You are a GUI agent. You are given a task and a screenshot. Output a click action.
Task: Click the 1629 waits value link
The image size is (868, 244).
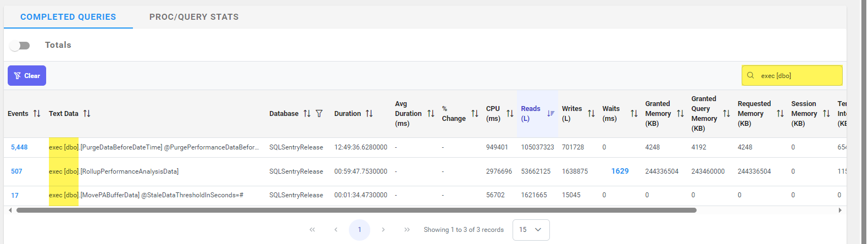tap(620, 171)
